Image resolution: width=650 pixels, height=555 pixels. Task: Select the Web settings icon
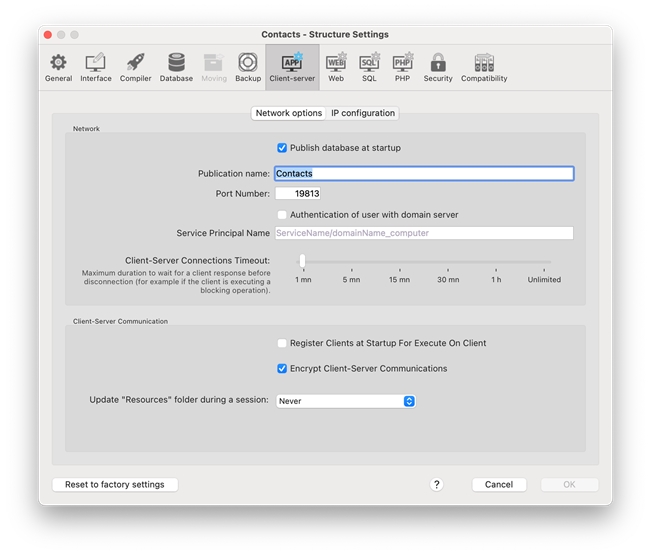point(336,63)
